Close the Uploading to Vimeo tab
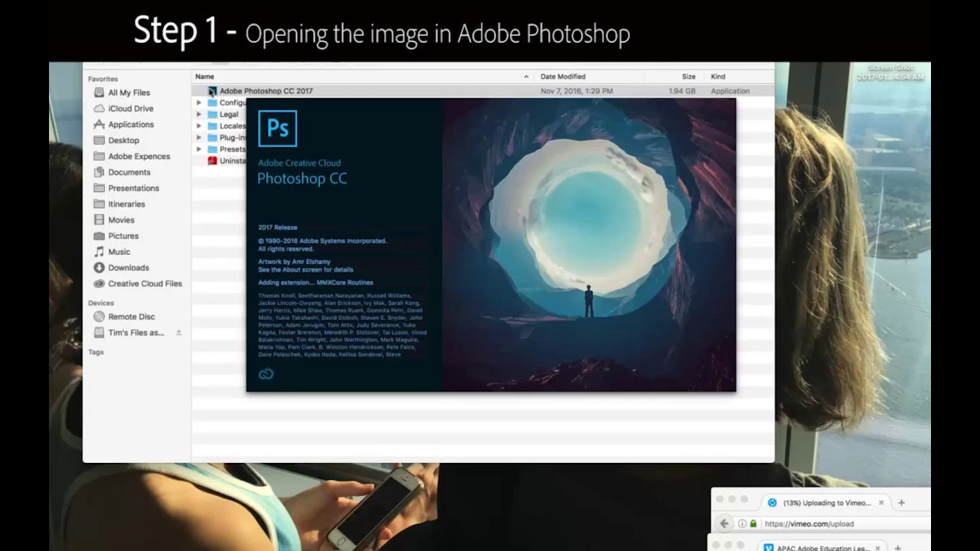 [x=881, y=503]
